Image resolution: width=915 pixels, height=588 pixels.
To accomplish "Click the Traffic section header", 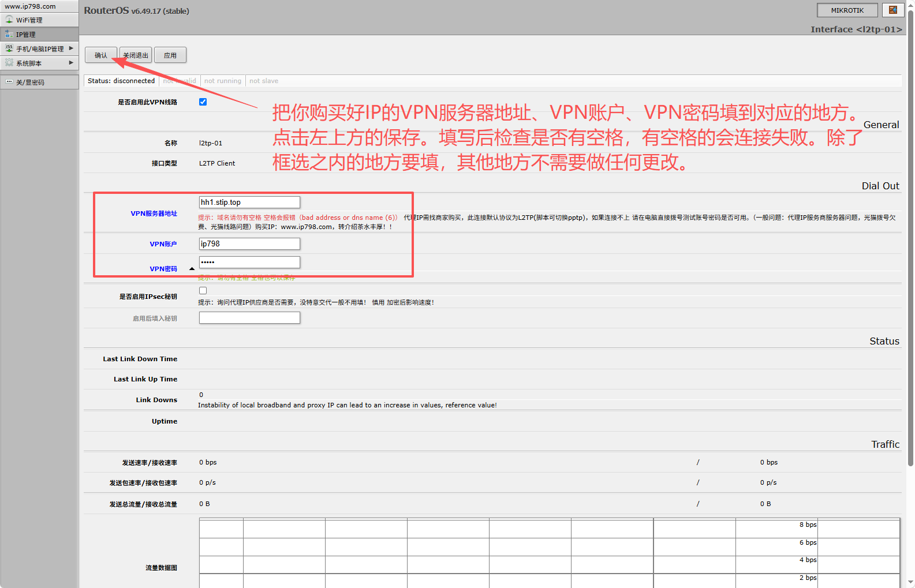I will coord(886,444).
